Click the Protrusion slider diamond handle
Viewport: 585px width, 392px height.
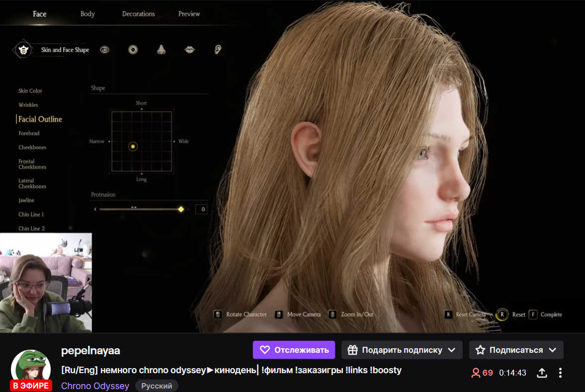pos(181,209)
